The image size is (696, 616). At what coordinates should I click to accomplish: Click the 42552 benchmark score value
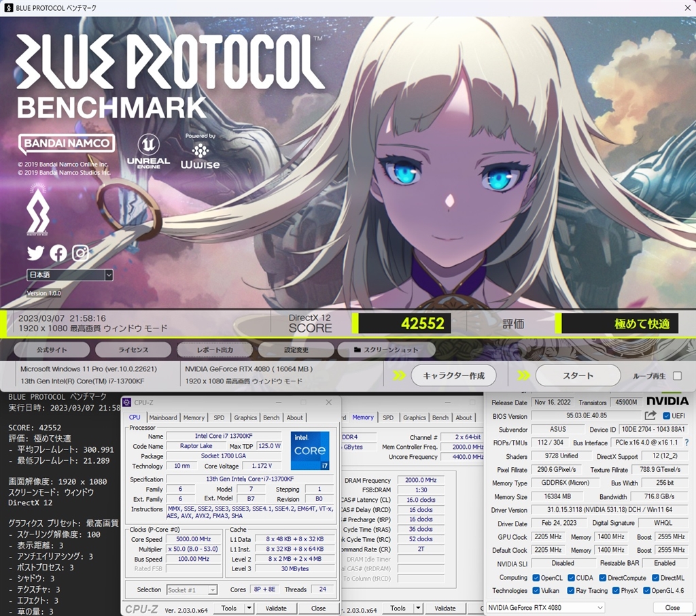pos(422,324)
